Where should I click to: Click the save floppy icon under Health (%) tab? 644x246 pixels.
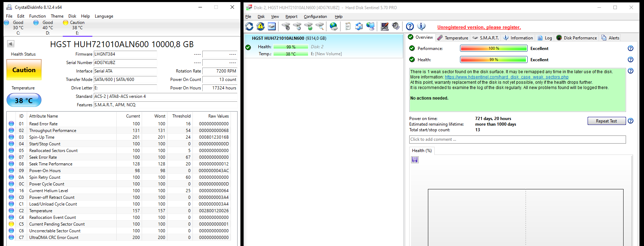coord(415,160)
